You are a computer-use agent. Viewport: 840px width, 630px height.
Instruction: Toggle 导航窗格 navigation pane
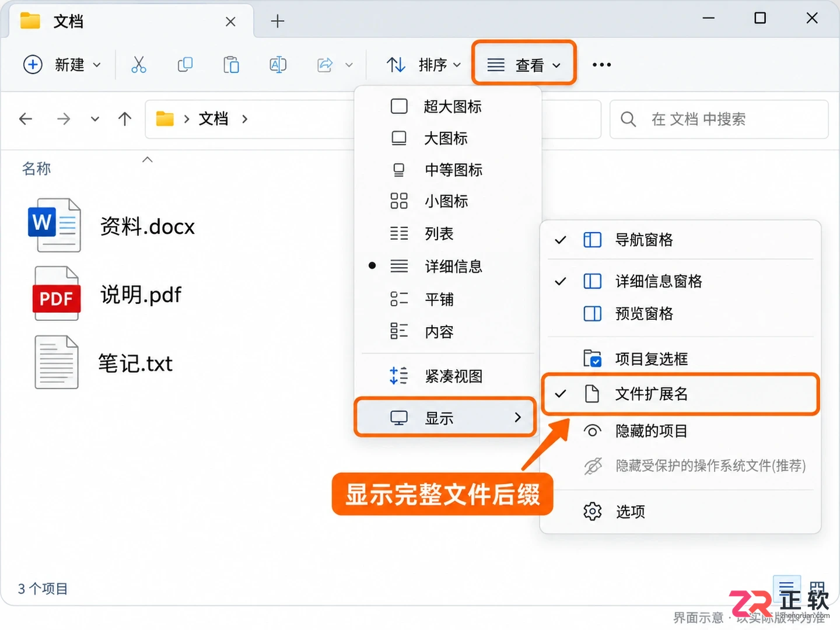pos(680,240)
